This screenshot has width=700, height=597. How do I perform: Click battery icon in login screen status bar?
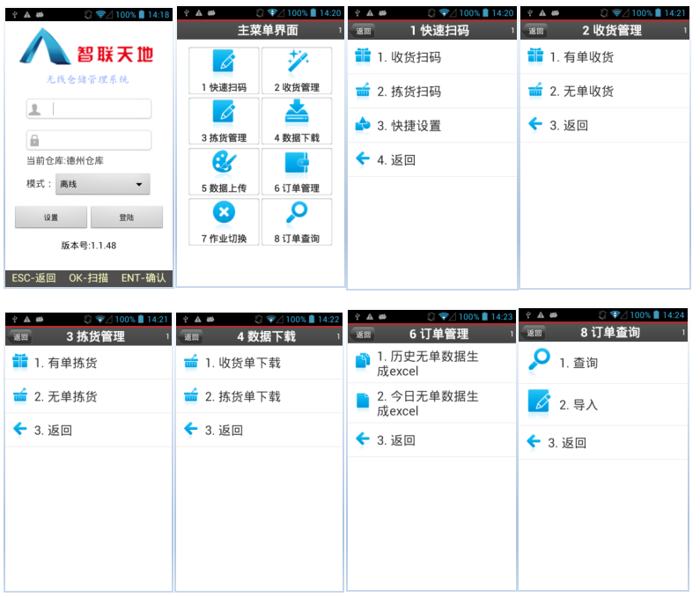pyautogui.click(x=142, y=15)
